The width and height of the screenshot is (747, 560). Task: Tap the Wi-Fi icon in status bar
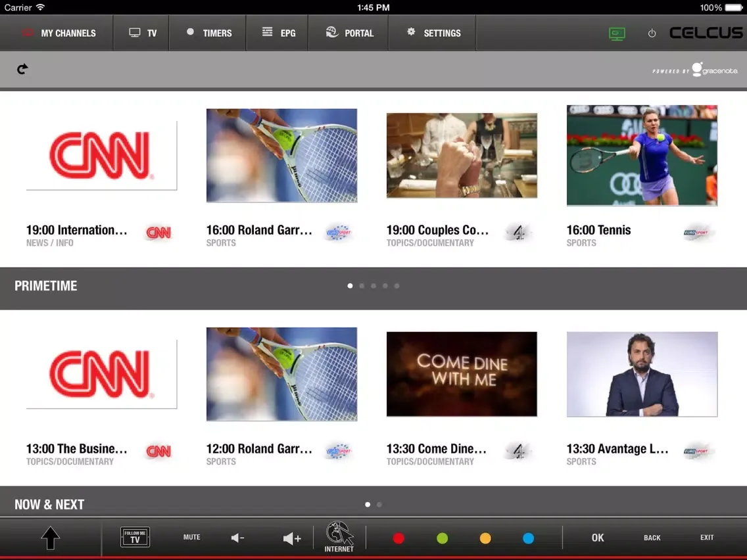coord(41,7)
